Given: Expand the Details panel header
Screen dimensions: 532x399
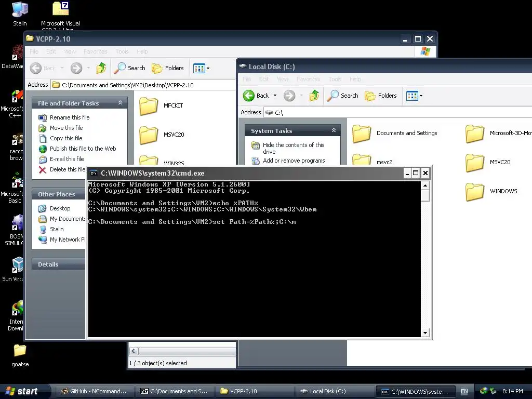Looking at the screenshot, I should point(58,264).
